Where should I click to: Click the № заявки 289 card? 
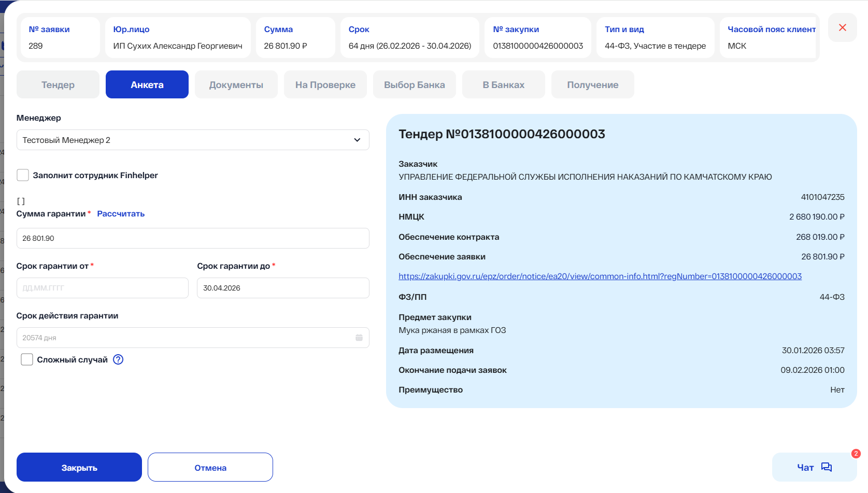click(60, 37)
